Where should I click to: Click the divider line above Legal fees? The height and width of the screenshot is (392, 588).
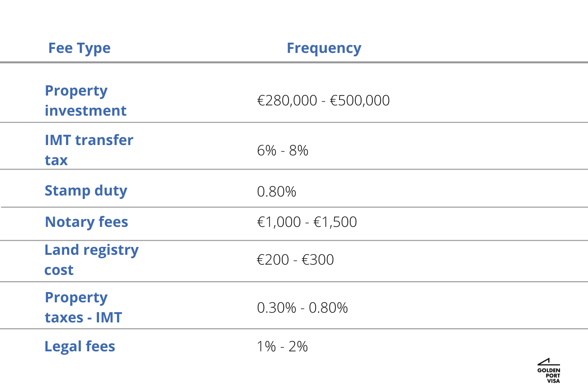[294, 329]
